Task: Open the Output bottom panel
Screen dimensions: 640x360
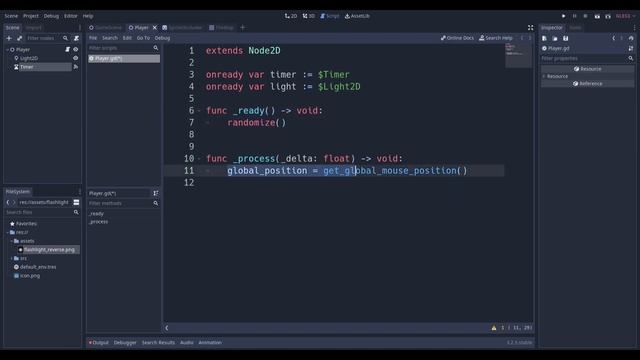Action: [99, 342]
